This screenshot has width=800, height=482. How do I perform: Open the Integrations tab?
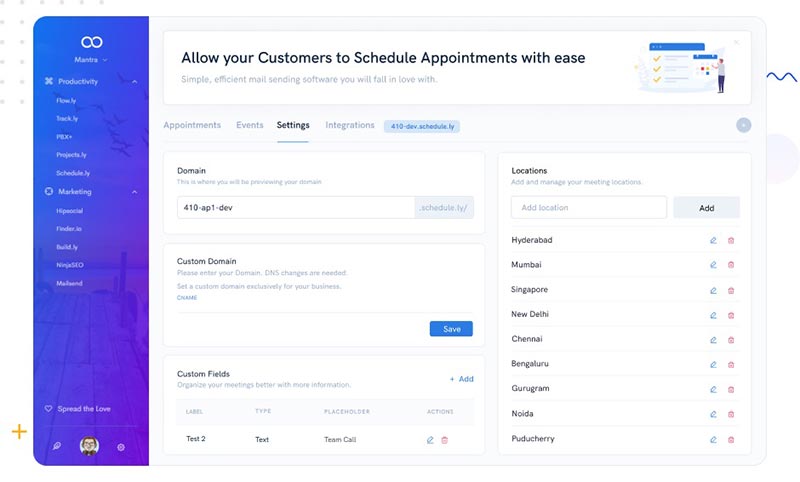coord(350,126)
